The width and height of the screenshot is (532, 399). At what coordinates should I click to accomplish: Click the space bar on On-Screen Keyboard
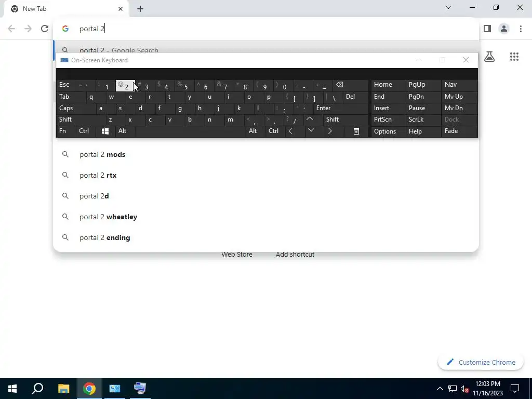click(x=190, y=131)
